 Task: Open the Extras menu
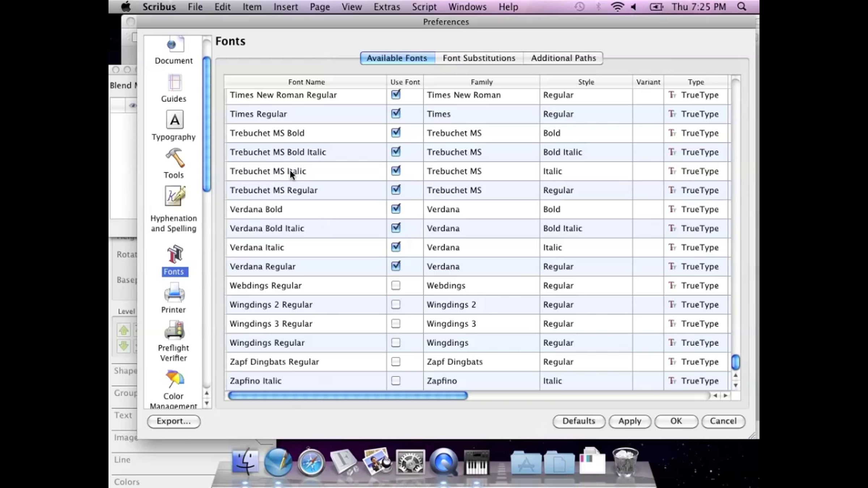click(x=387, y=7)
